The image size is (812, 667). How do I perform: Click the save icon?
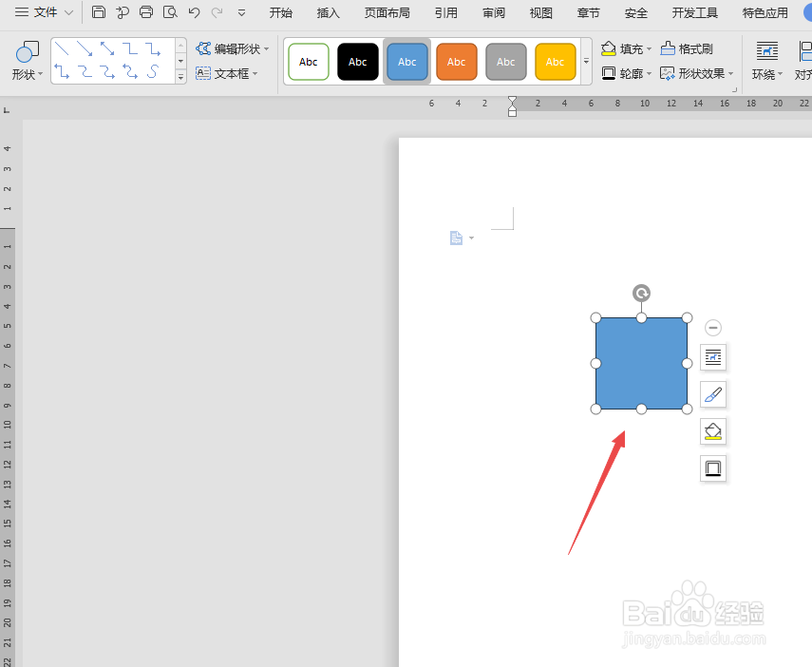(99, 12)
